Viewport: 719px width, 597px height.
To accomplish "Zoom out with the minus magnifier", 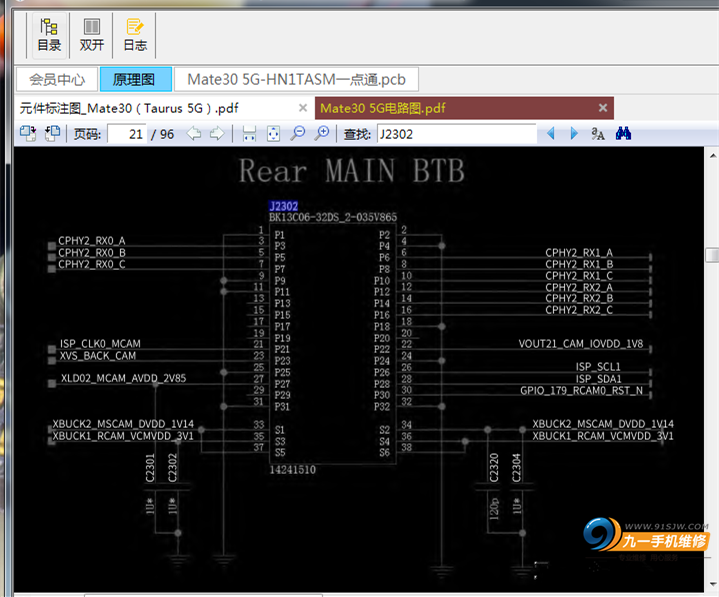I will point(298,133).
